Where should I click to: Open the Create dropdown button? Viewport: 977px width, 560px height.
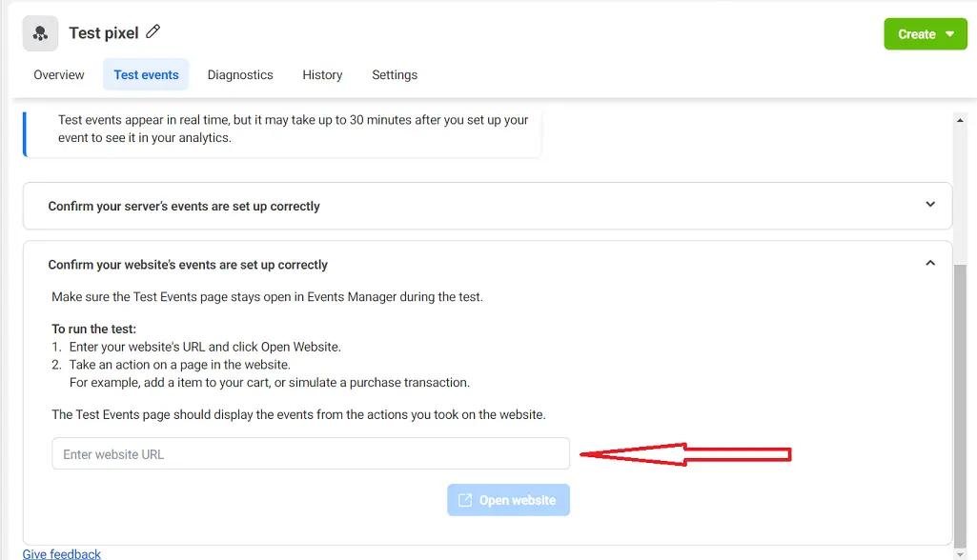click(926, 34)
